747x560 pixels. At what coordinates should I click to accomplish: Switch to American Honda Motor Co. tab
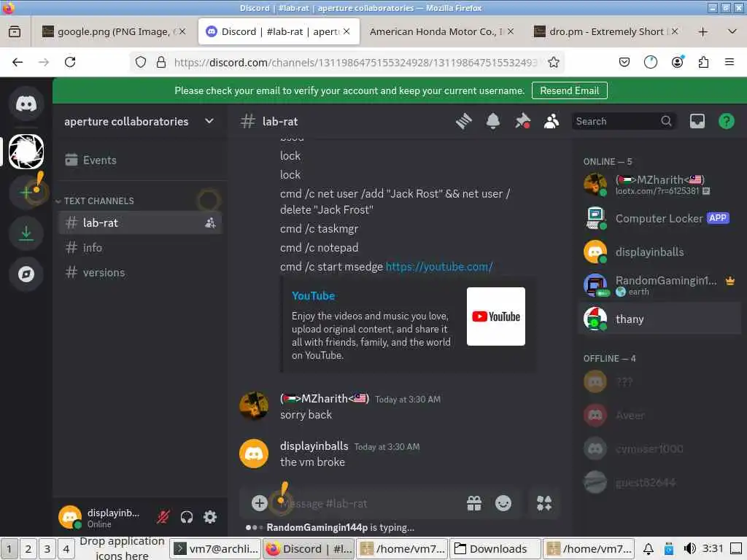(x=441, y=31)
